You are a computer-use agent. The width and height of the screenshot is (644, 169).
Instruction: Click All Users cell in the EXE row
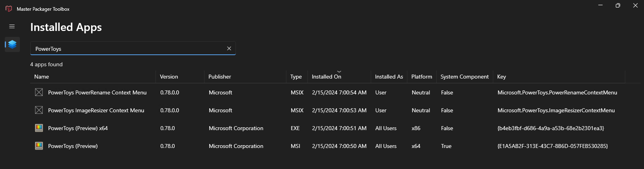click(x=386, y=128)
